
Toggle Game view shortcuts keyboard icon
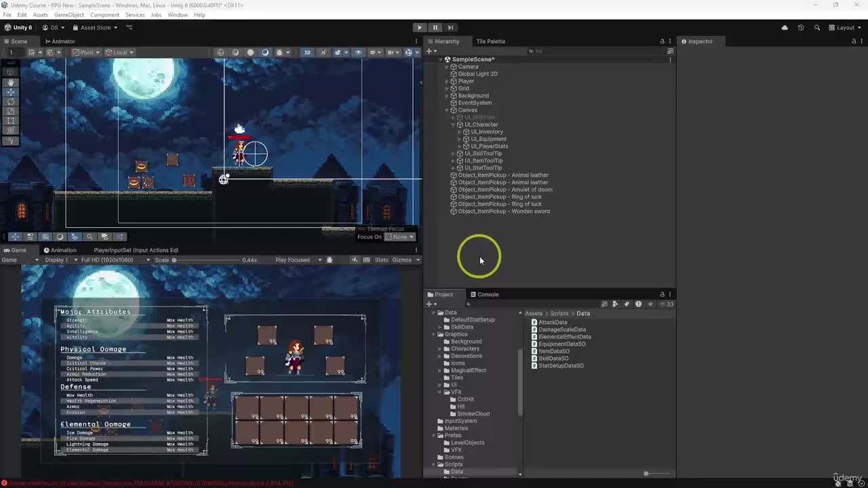pos(366,260)
